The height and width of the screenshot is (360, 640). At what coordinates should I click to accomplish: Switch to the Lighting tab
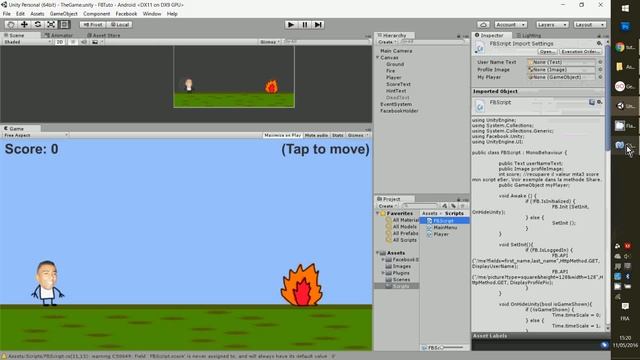tap(529, 36)
